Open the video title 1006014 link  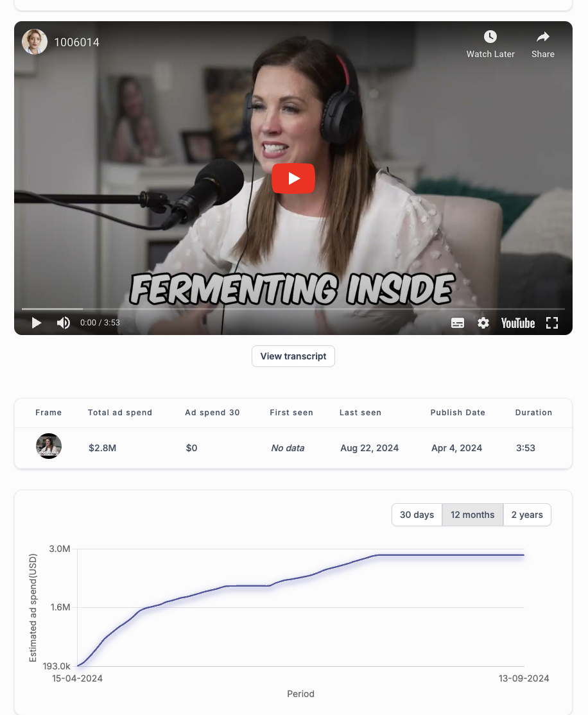[x=76, y=42]
